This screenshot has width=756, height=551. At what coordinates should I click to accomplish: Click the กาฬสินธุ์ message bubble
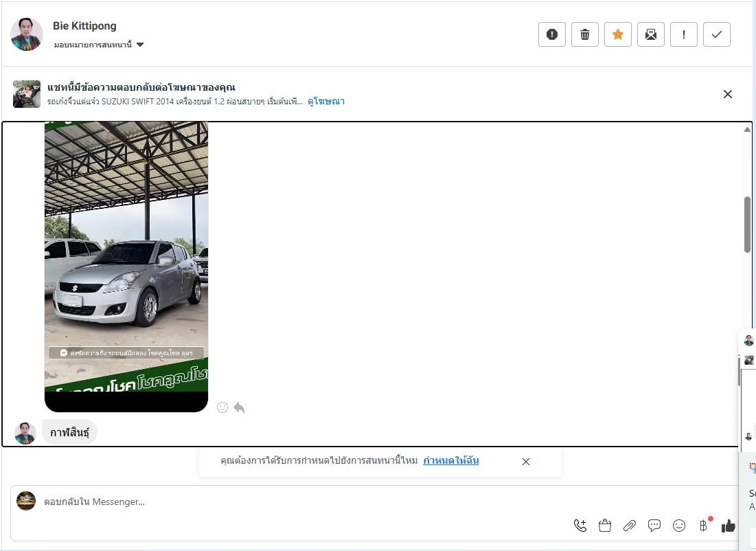(69, 432)
